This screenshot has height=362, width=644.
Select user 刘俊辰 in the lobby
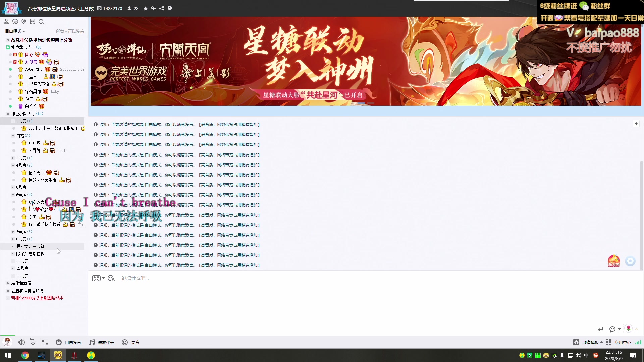(x=31, y=62)
